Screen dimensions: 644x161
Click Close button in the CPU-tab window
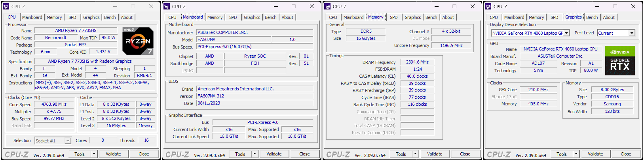tap(144, 154)
